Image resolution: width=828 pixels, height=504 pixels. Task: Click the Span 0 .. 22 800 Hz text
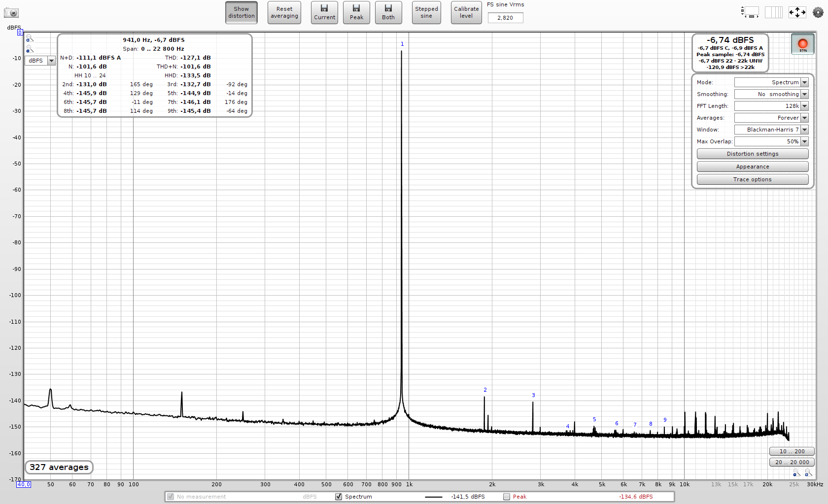[x=153, y=49]
